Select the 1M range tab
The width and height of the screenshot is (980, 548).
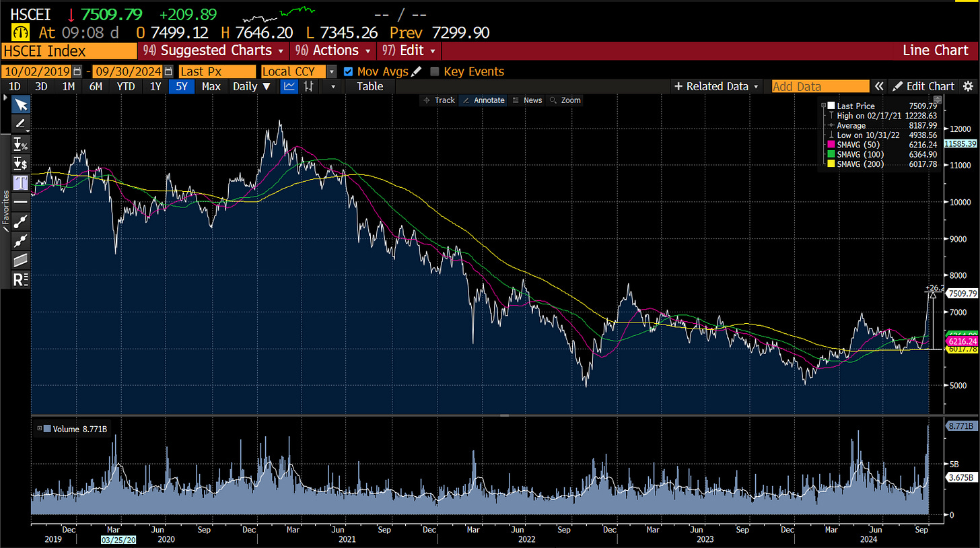[x=68, y=86]
